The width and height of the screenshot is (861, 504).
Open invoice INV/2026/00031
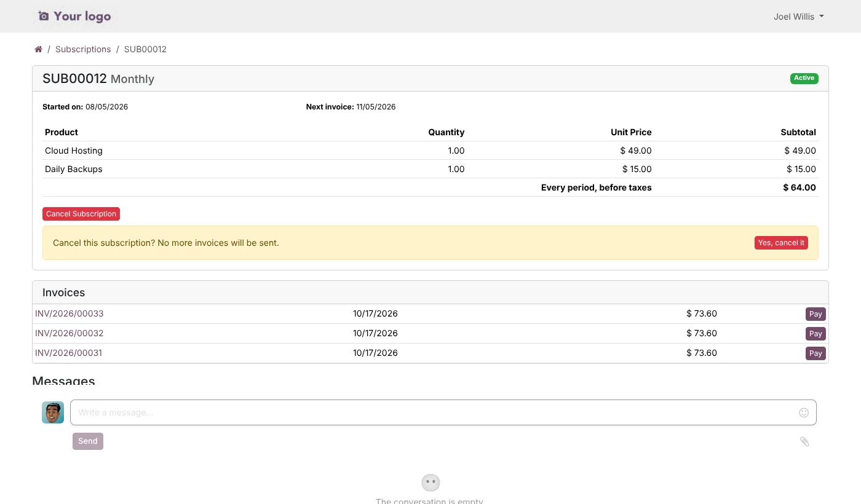click(69, 353)
